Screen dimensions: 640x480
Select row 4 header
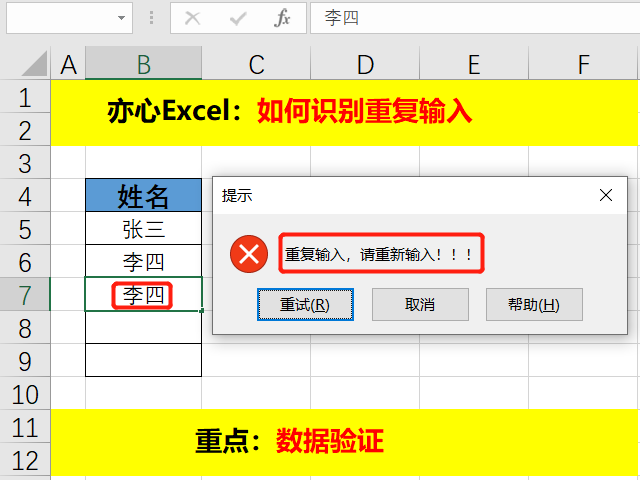25,196
